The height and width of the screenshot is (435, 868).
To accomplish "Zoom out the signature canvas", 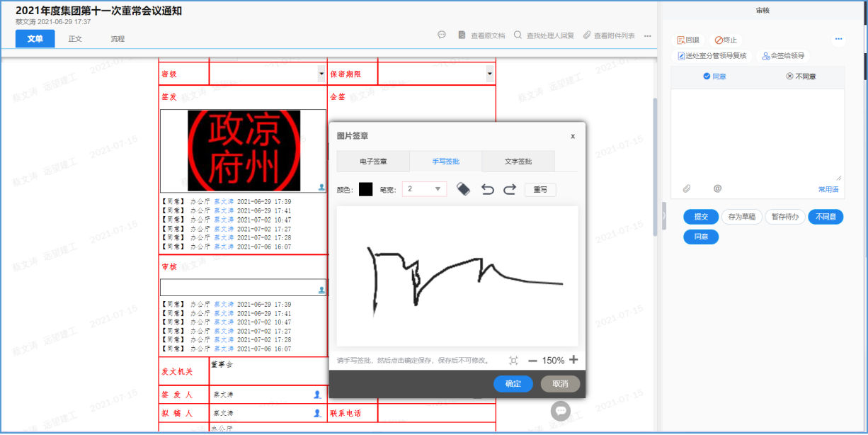I will pyautogui.click(x=532, y=361).
